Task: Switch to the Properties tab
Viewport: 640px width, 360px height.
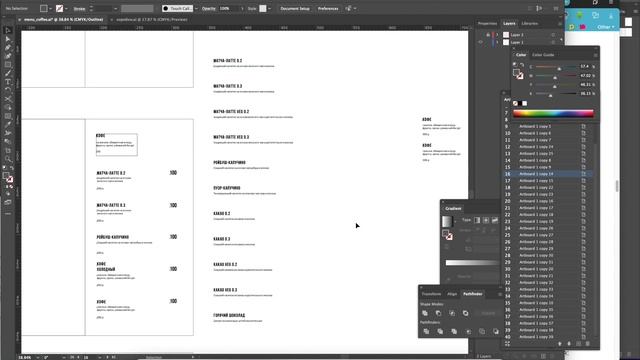Action: tap(487, 24)
